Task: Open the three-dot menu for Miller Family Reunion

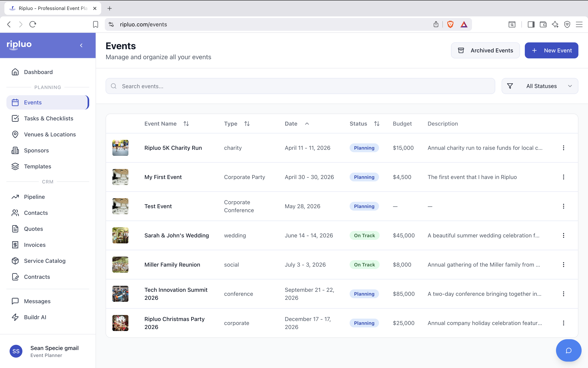Action: click(563, 265)
